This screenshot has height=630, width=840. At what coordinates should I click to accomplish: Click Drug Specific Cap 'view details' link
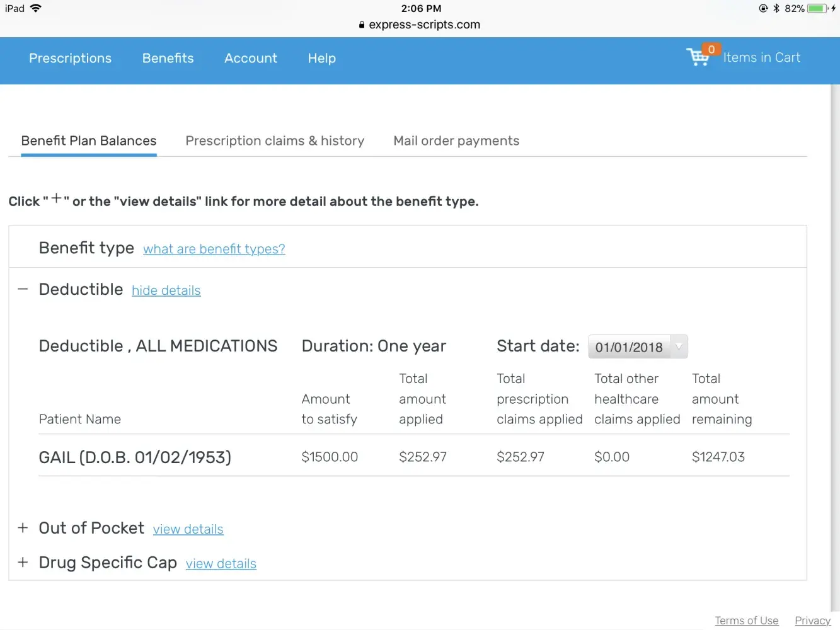(x=221, y=564)
